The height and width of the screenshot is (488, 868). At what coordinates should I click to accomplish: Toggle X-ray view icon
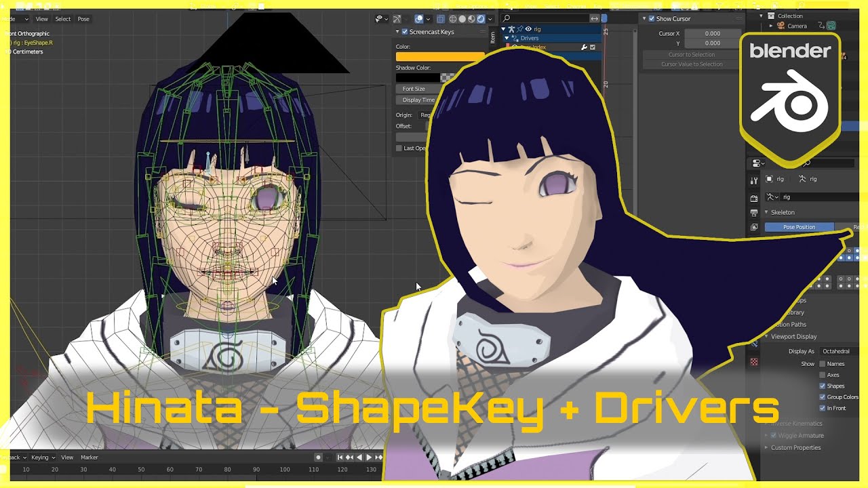441,19
